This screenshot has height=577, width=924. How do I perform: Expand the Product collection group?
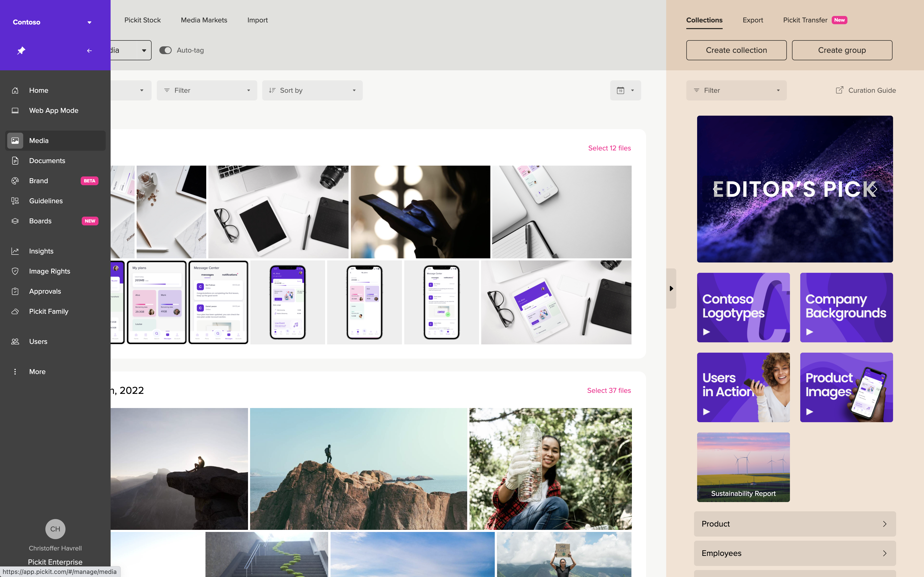click(795, 524)
